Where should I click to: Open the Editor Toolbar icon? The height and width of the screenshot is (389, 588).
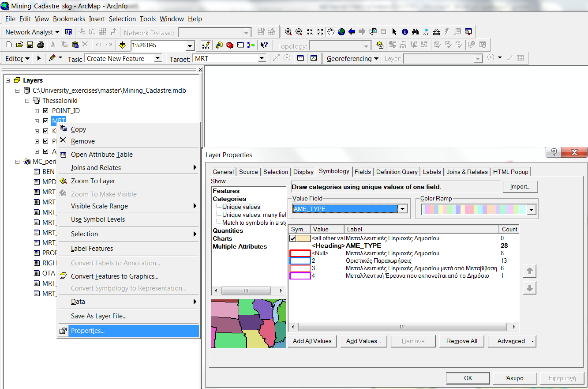pos(206,45)
